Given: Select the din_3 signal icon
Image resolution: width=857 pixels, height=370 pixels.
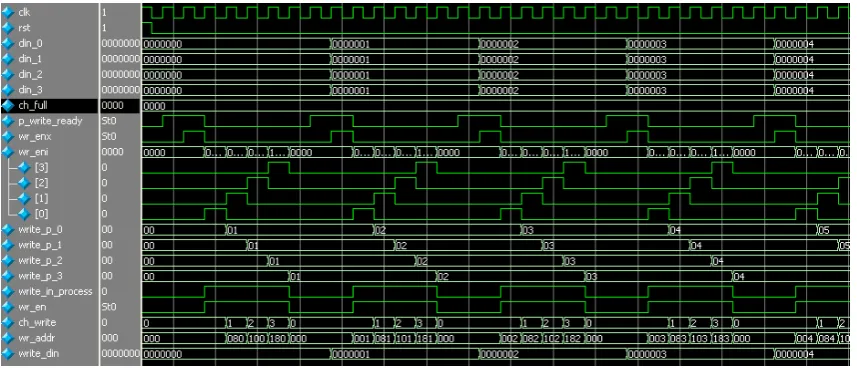Looking at the screenshot, I should (x=8, y=90).
